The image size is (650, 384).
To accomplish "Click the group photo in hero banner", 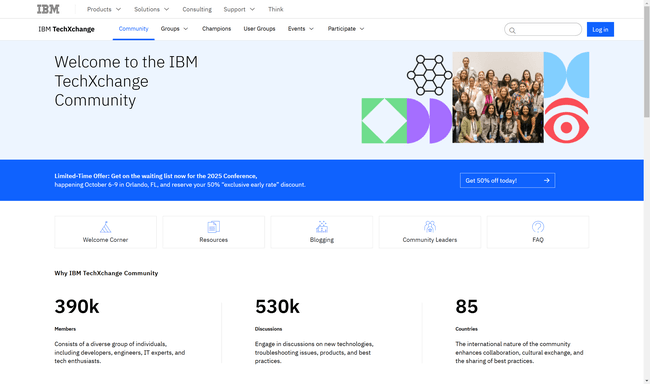I will point(498,97).
